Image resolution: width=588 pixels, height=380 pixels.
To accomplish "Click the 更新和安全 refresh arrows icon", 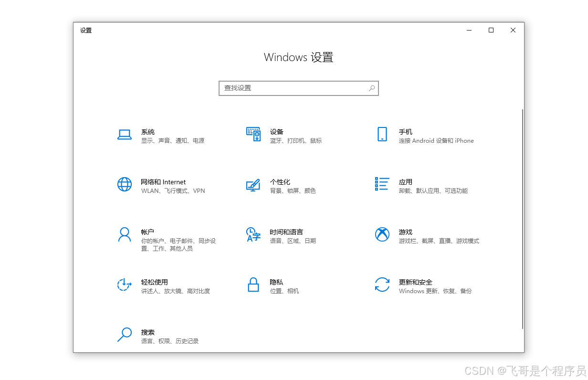I will pos(382,285).
